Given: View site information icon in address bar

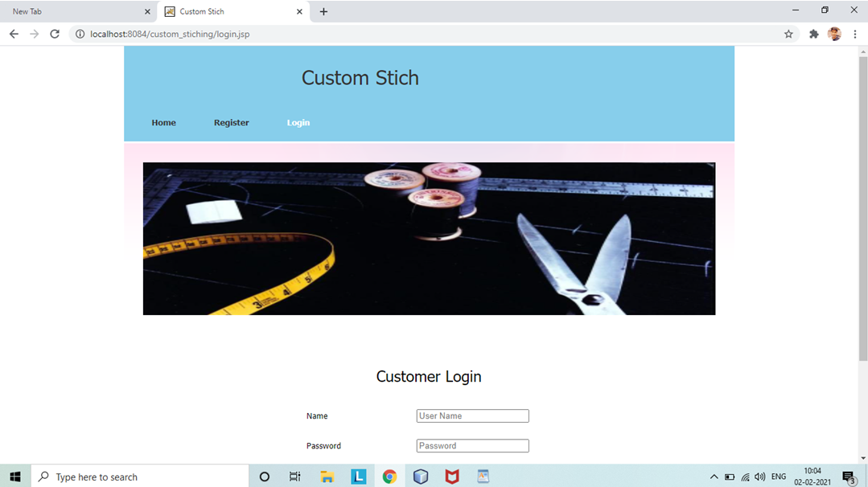Looking at the screenshot, I should pyautogui.click(x=80, y=34).
